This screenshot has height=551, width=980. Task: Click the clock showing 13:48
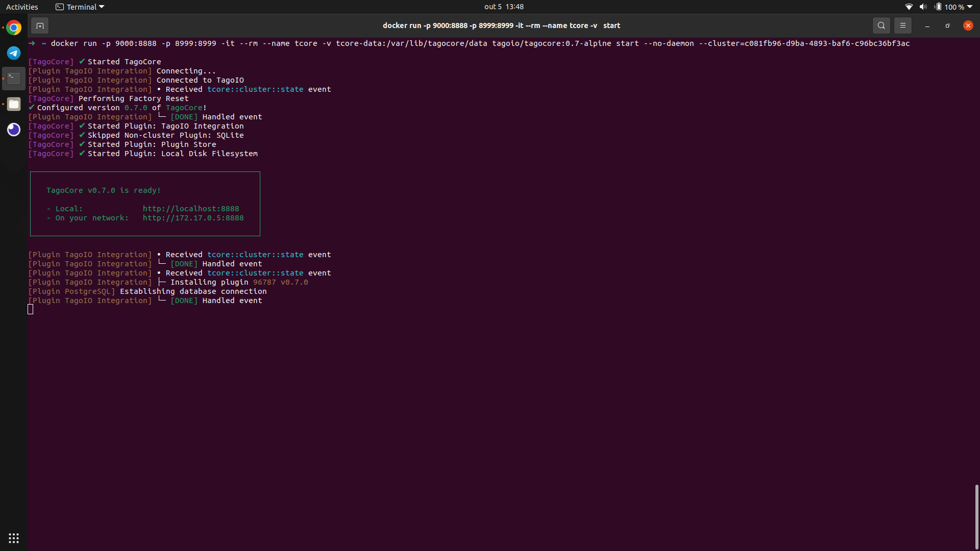pos(504,7)
